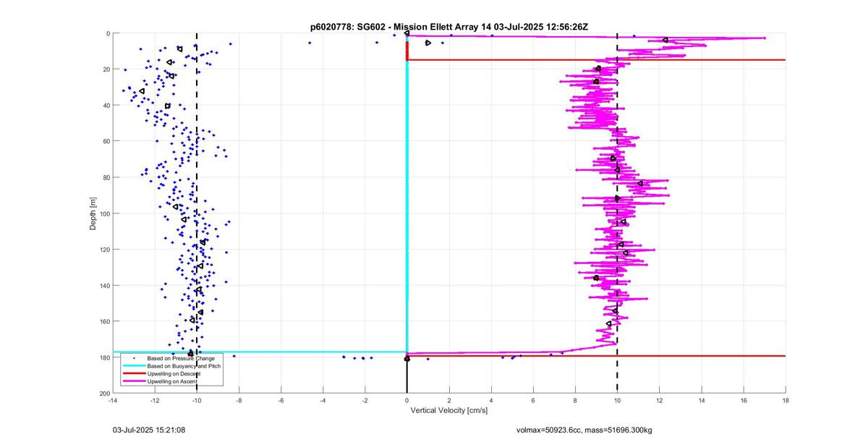Click the plot title starting with p6020778: SG602

click(449, 27)
